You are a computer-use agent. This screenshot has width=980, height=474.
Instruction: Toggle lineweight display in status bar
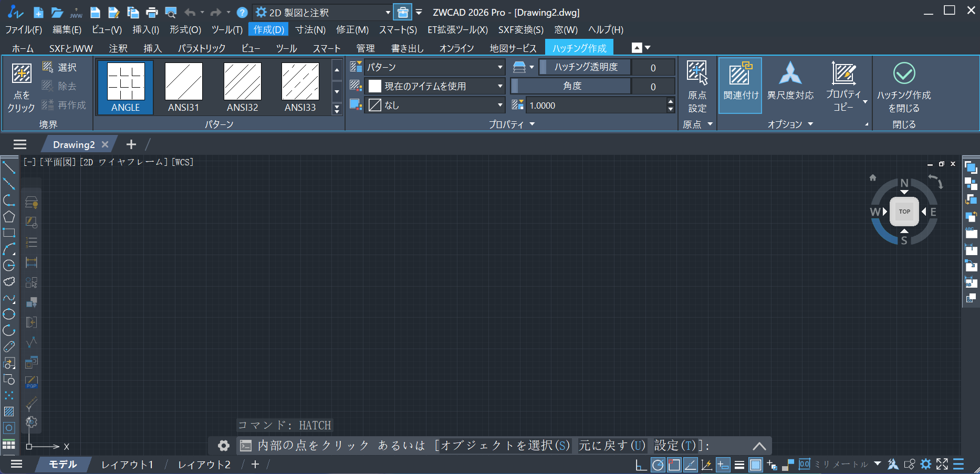[739, 465]
